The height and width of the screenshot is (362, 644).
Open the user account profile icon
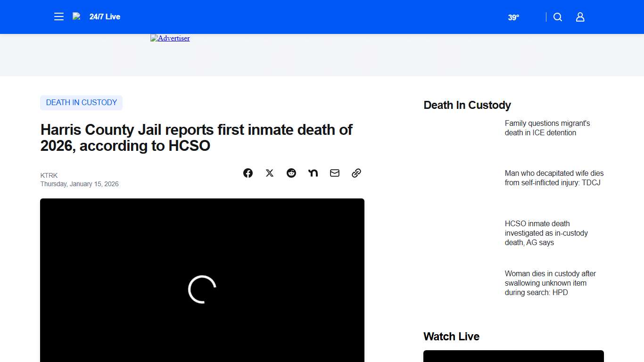tap(580, 16)
